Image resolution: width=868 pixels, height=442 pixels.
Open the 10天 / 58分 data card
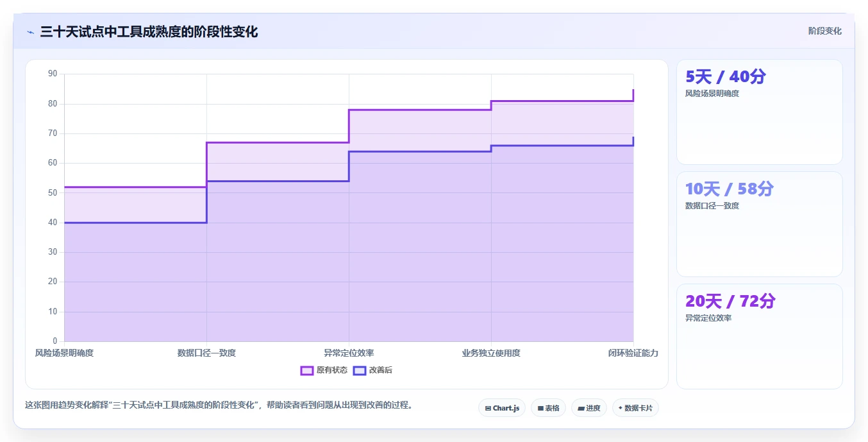point(760,224)
